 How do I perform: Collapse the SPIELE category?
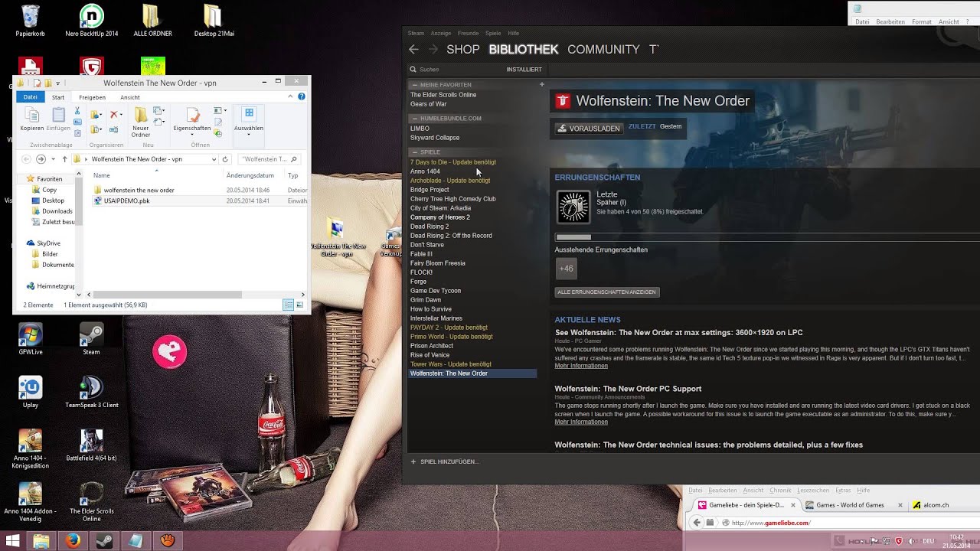(415, 152)
